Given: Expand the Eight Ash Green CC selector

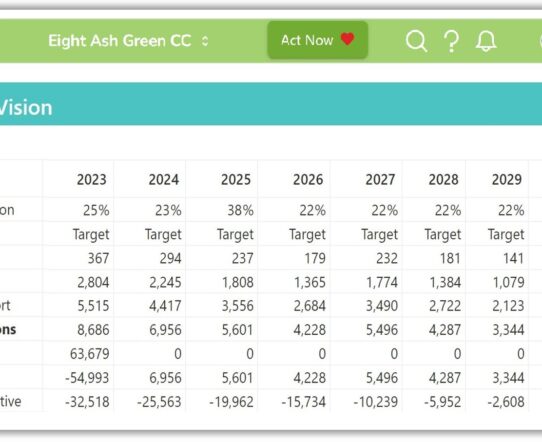Looking at the screenshot, I should tap(128, 41).
